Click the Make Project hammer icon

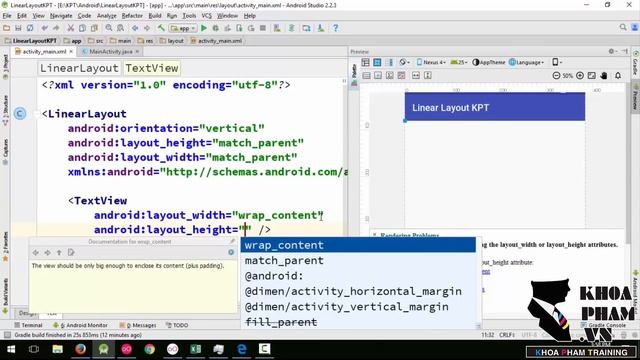pos(161,28)
